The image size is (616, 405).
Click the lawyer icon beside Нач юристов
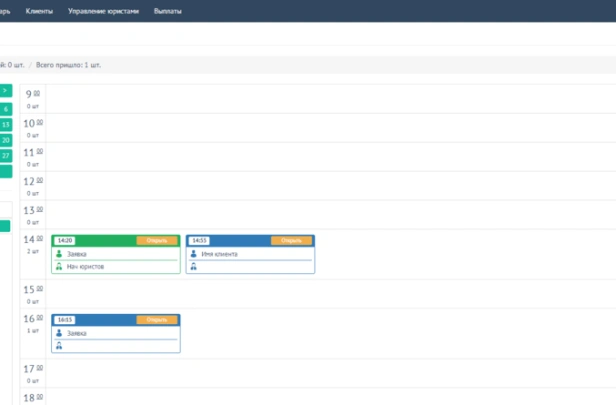click(59, 266)
